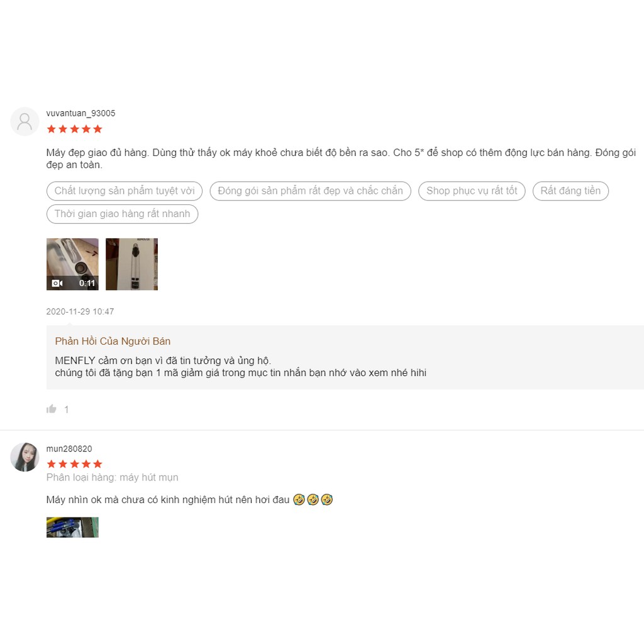Click the thumbs-up like icon

pyautogui.click(x=52, y=409)
